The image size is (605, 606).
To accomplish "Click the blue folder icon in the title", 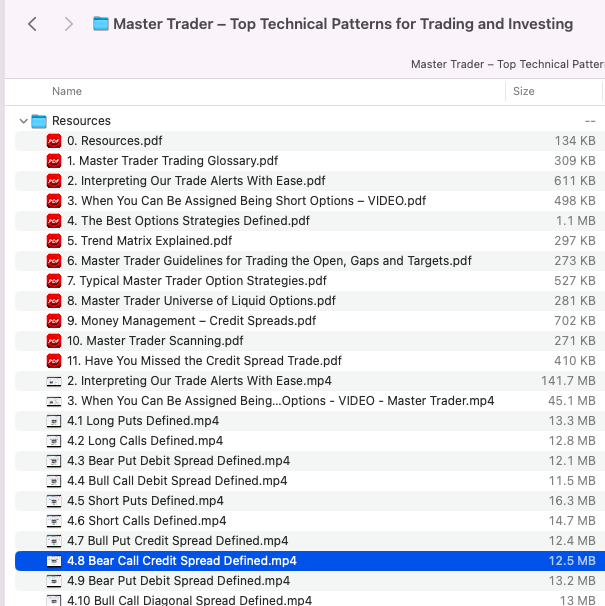I will 101,24.
